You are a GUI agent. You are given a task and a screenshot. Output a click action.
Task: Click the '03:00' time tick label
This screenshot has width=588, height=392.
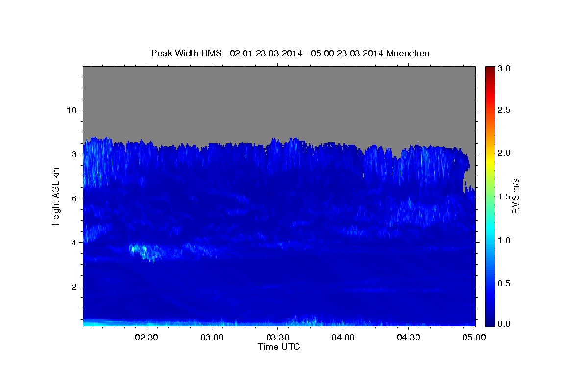(x=212, y=338)
